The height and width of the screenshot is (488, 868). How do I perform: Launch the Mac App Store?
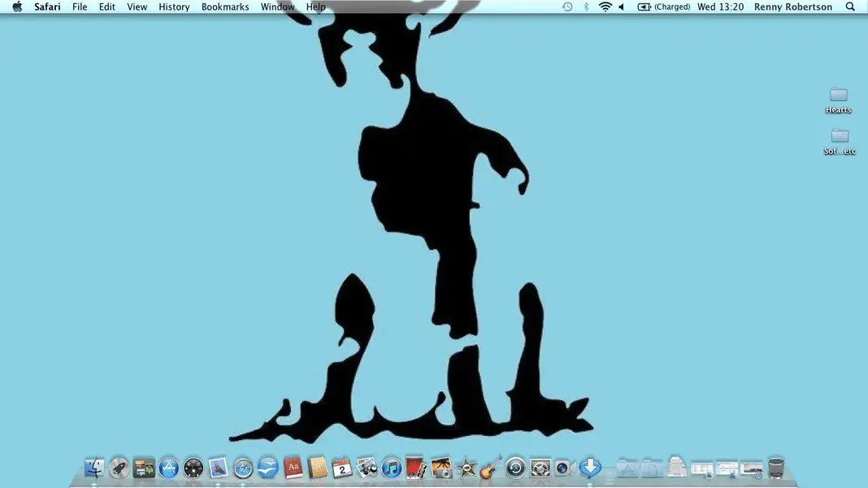168,468
